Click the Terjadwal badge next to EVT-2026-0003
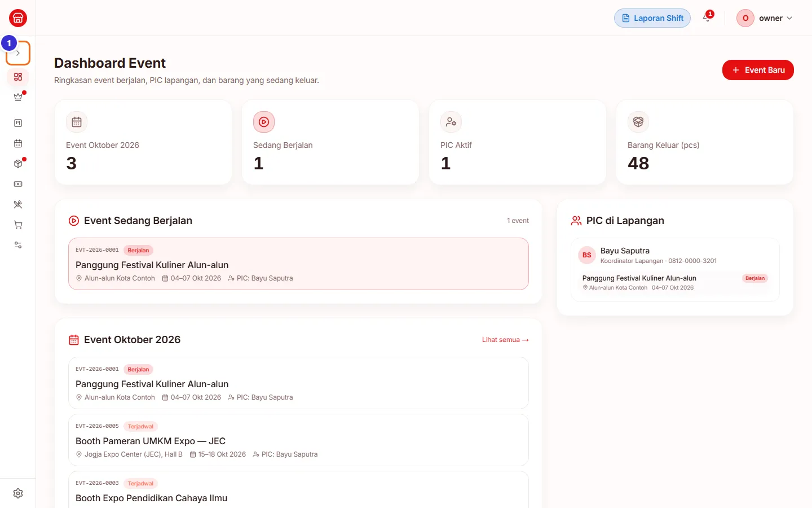The image size is (812, 508). [x=140, y=483]
